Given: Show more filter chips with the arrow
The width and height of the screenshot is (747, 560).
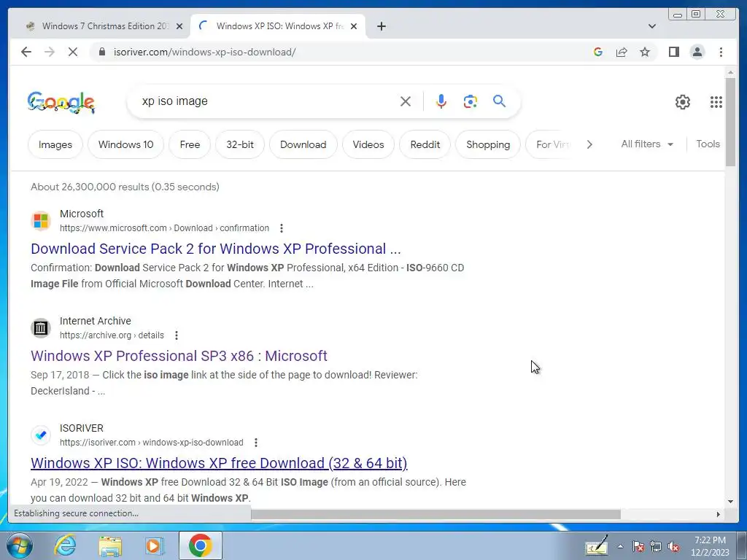Looking at the screenshot, I should tap(589, 144).
